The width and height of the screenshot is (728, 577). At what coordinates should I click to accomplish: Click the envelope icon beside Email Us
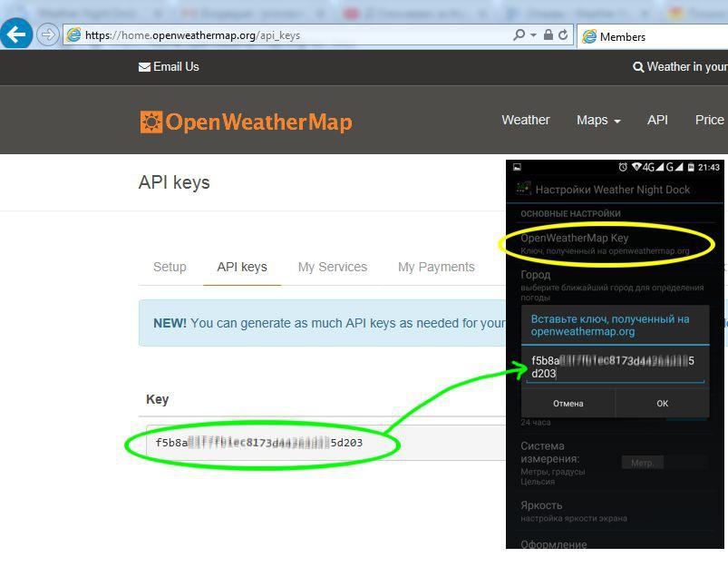[144, 67]
